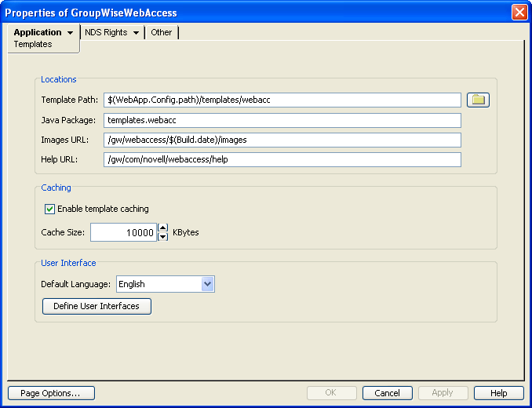Focus the Template Path input field
532x408 pixels.
coord(282,100)
